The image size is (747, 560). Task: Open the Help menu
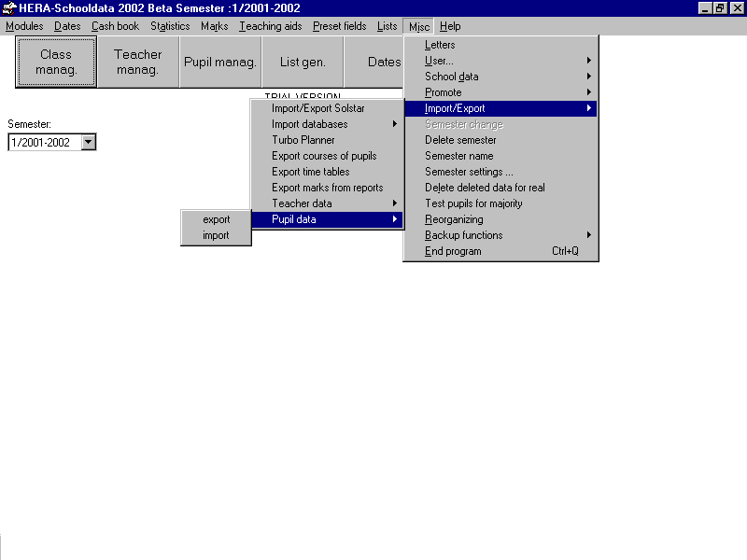point(450,26)
